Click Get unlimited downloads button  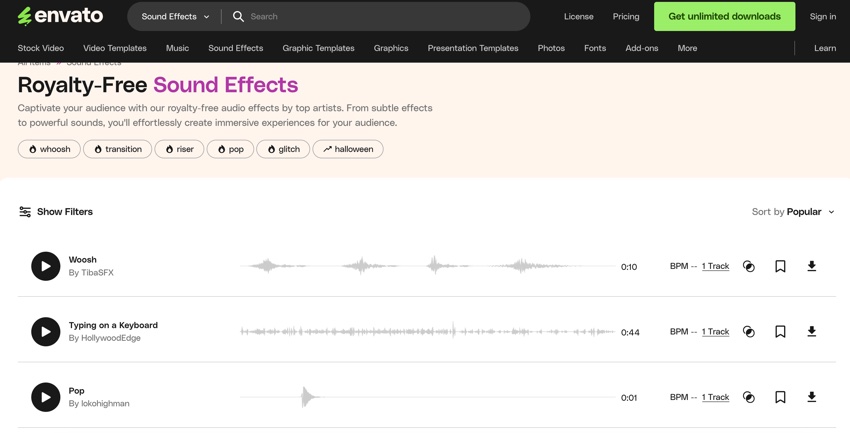724,16
